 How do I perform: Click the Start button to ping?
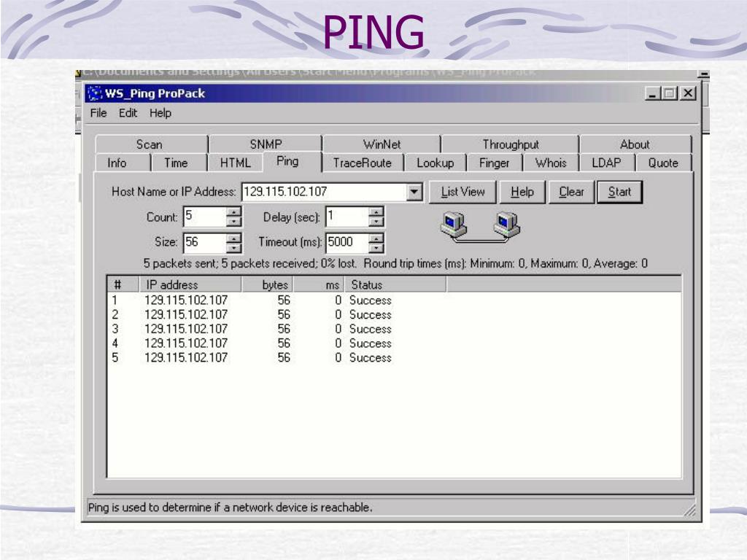coord(619,192)
